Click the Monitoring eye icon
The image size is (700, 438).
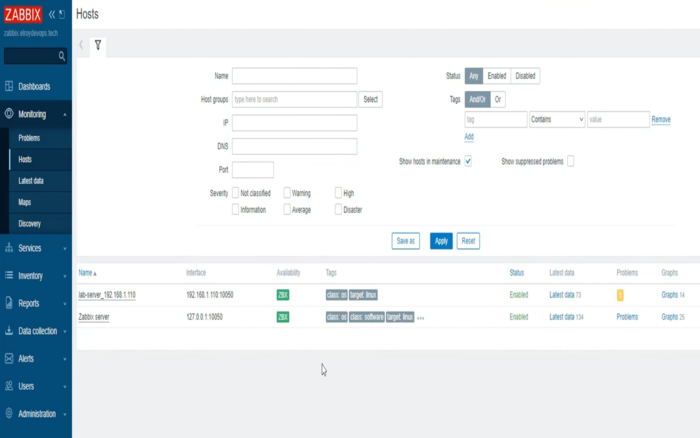click(9, 113)
